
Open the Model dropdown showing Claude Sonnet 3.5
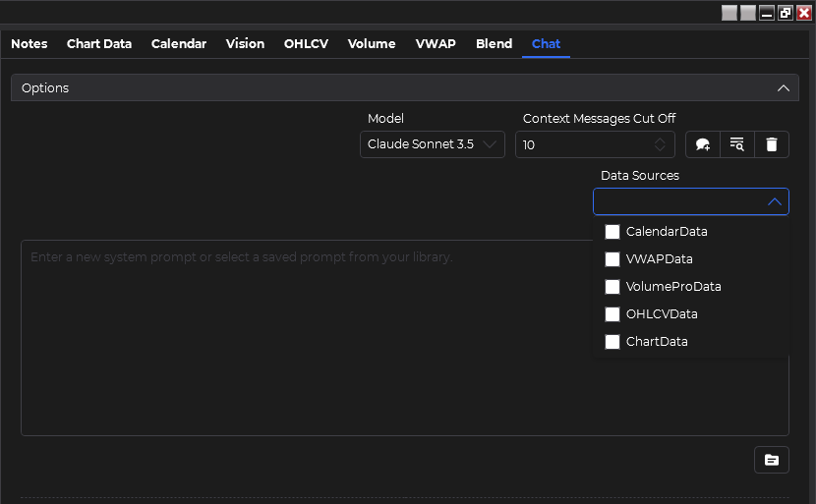point(432,144)
